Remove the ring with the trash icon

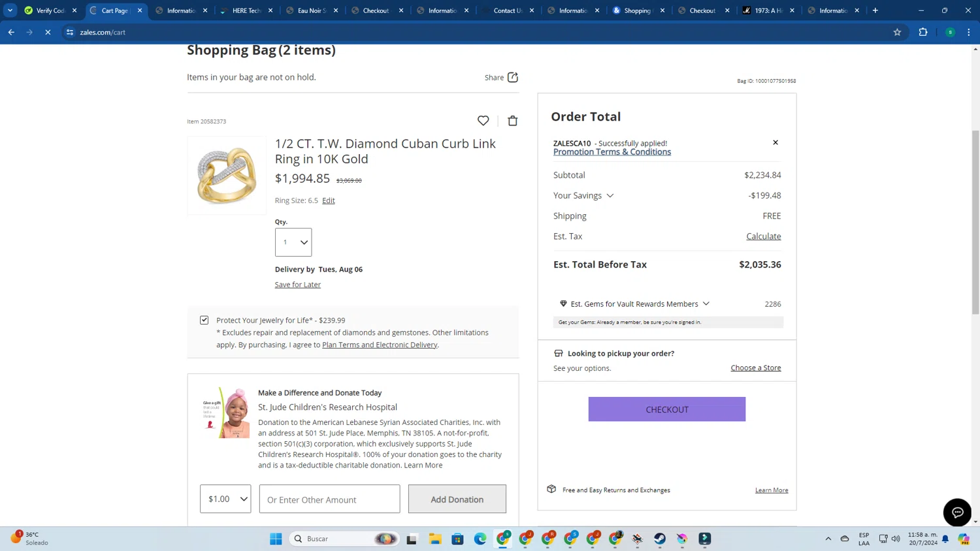point(513,121)
